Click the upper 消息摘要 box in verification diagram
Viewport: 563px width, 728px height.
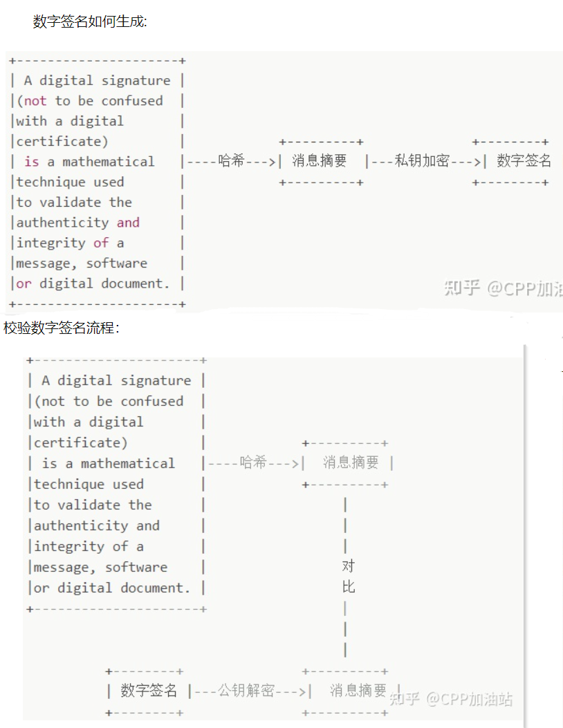[349, 463]
